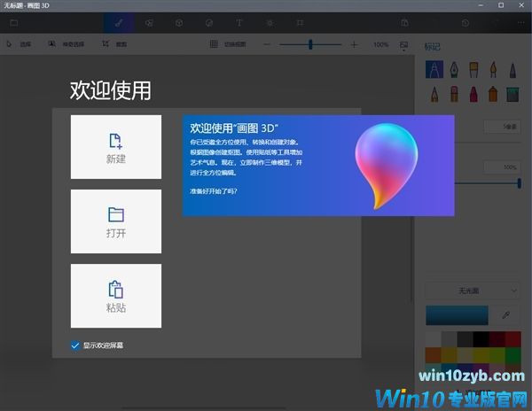This screenshot has height=411, width=532.
Task: Select the Marker brush in sidebar
Action: point(435,68)
